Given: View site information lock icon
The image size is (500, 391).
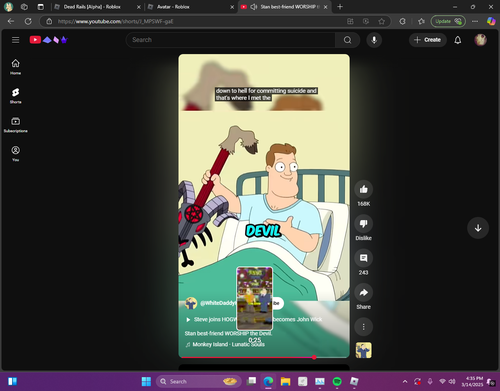Looking at the screenshot, I should pos(49,21).
